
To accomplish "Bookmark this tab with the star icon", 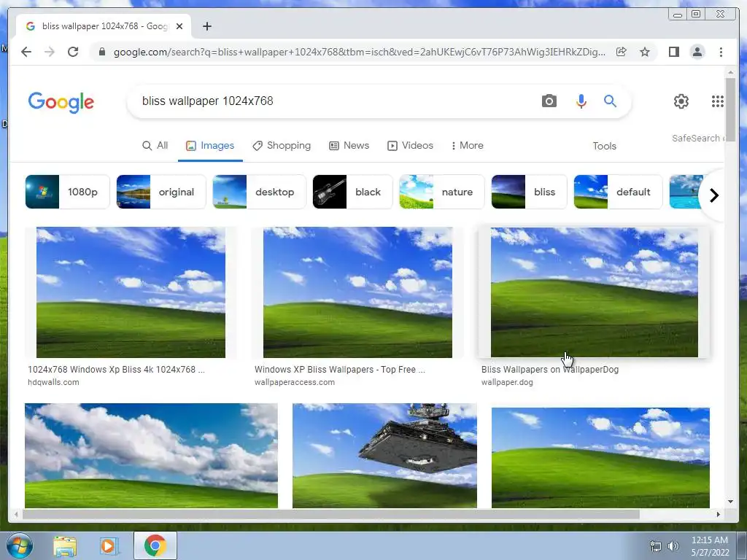I will coord(645,52).
